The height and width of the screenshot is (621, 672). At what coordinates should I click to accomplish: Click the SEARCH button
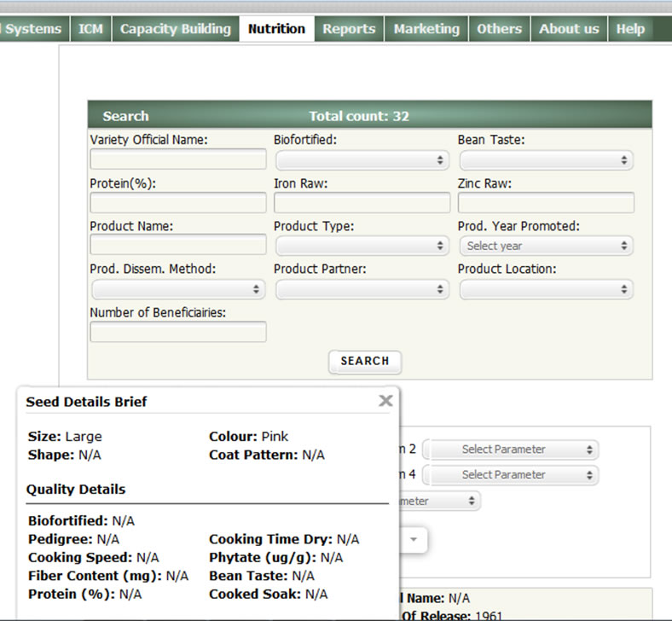click(364, 361)
